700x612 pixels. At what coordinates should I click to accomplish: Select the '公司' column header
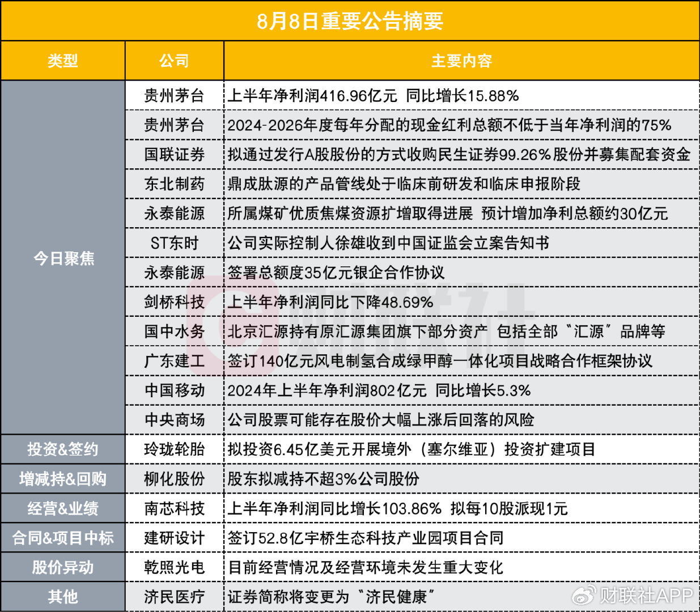click(x=174, y=61)
